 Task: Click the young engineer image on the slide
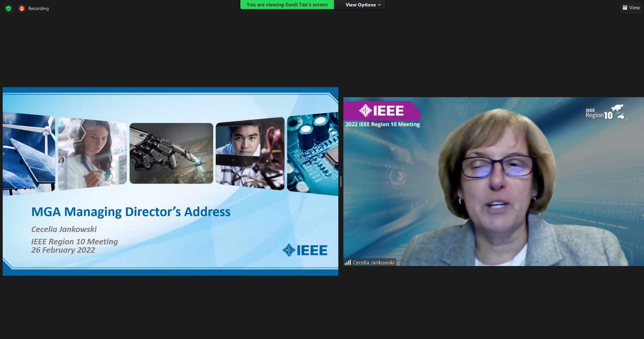250,154
